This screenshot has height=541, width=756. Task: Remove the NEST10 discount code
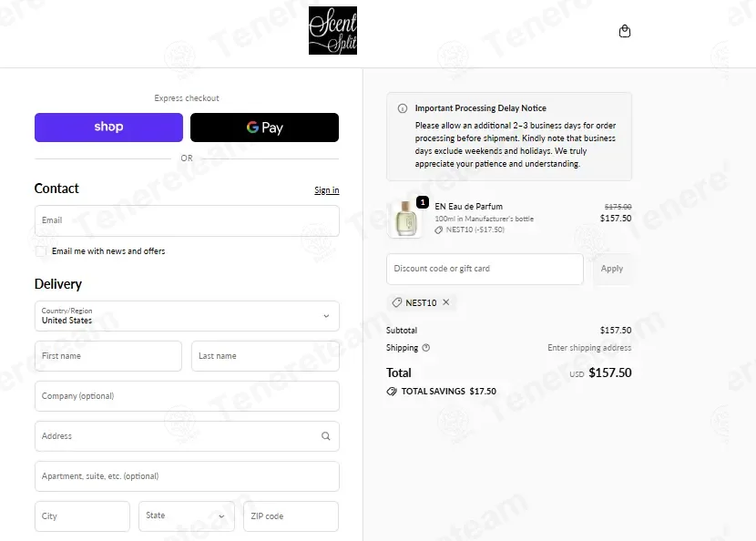(x=446, y=301)
